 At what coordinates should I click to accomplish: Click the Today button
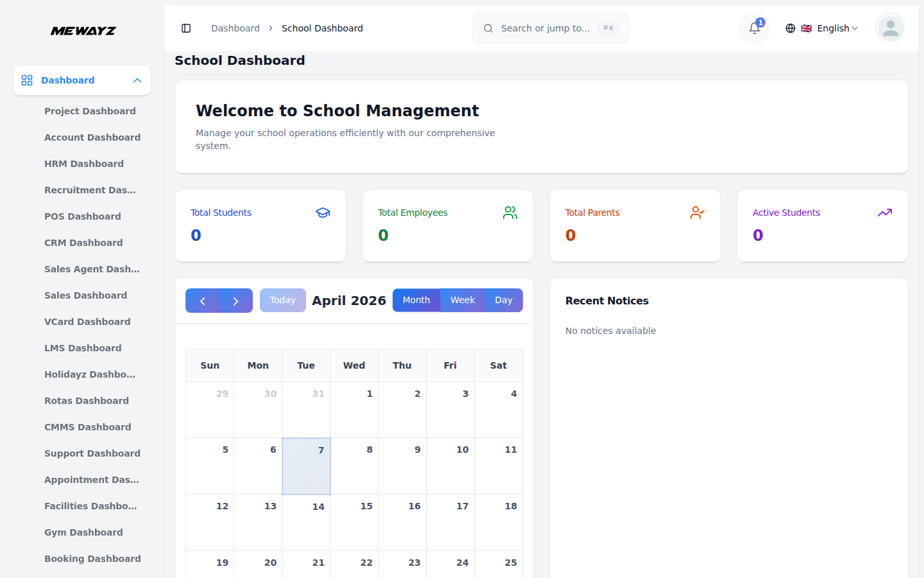coord(282,300)
